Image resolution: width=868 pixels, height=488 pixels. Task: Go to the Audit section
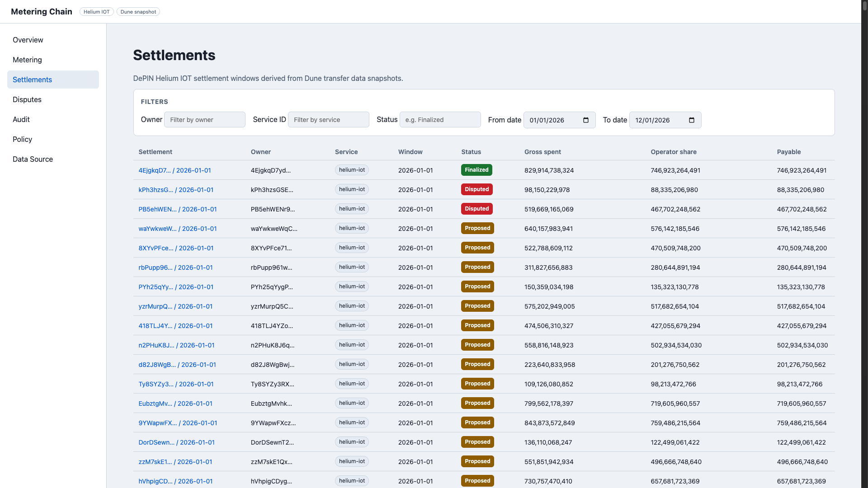coord(21,119)
